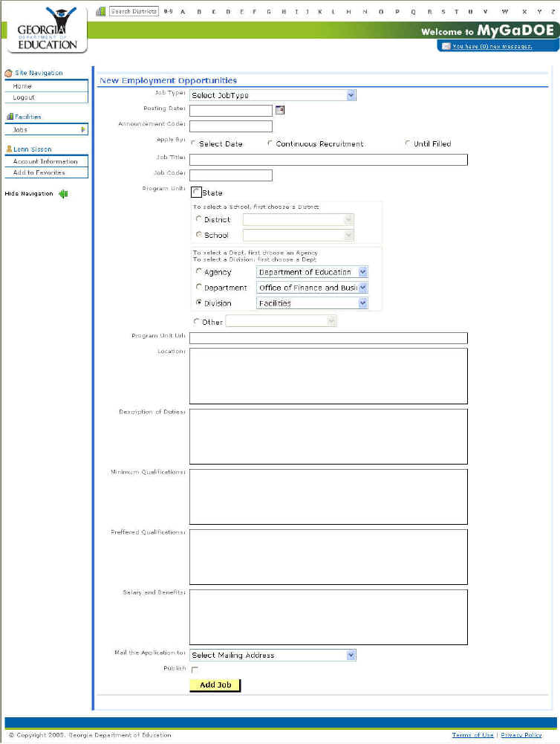This screenshot has height=744, width=560.
Task: Click the Facilities section buildings icon
Action: tap(10, 116)
